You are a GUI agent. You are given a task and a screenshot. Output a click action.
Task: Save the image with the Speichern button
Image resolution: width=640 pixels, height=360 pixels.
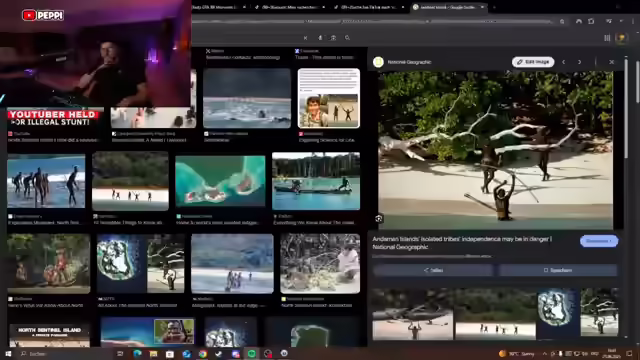(558, 270)
